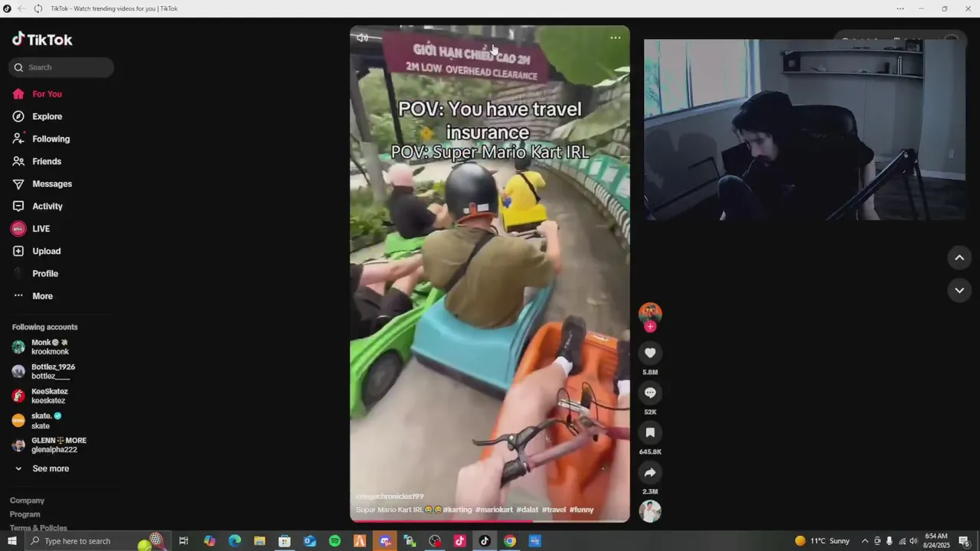The width and height of the screenshot is (980, 551).
Task: Follow the creator with the plus badge
Action: tap(650, 327)
